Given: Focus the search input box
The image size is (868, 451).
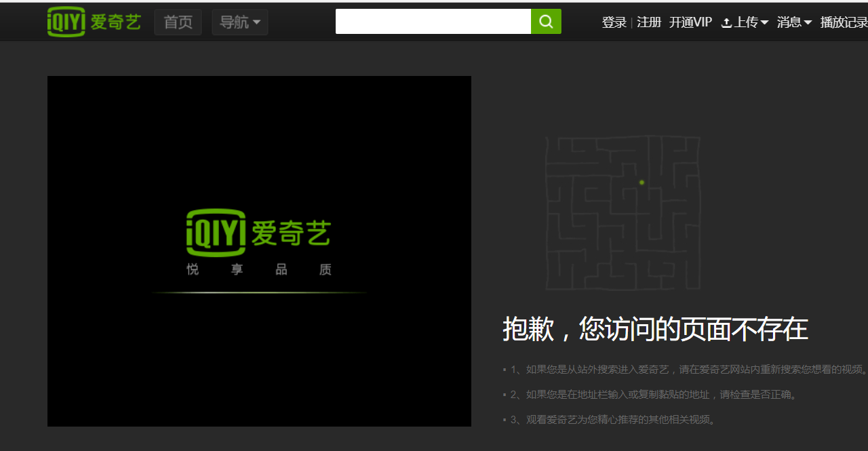Looking at the screenshot, I should [x=433, y=22].
